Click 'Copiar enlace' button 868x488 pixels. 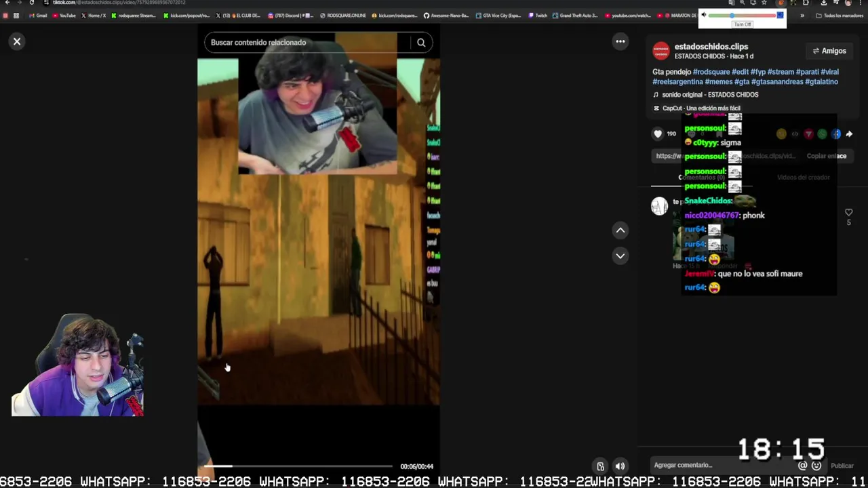[826, 156]
